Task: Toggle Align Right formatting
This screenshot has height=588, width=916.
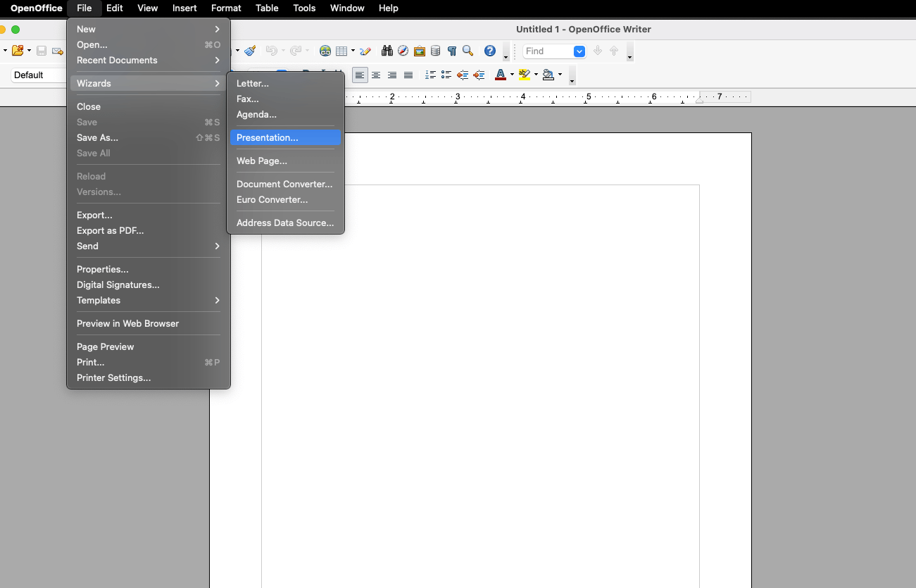Action: click(392, 75)
